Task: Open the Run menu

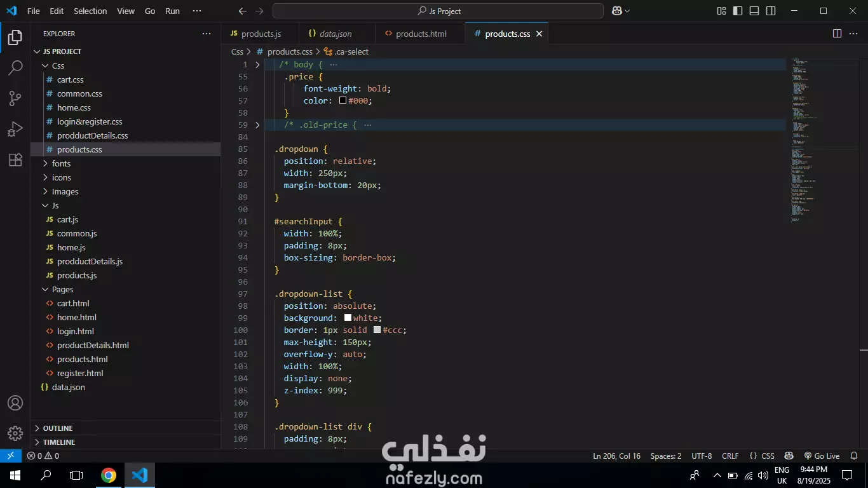Action: [x=172, y=11]
